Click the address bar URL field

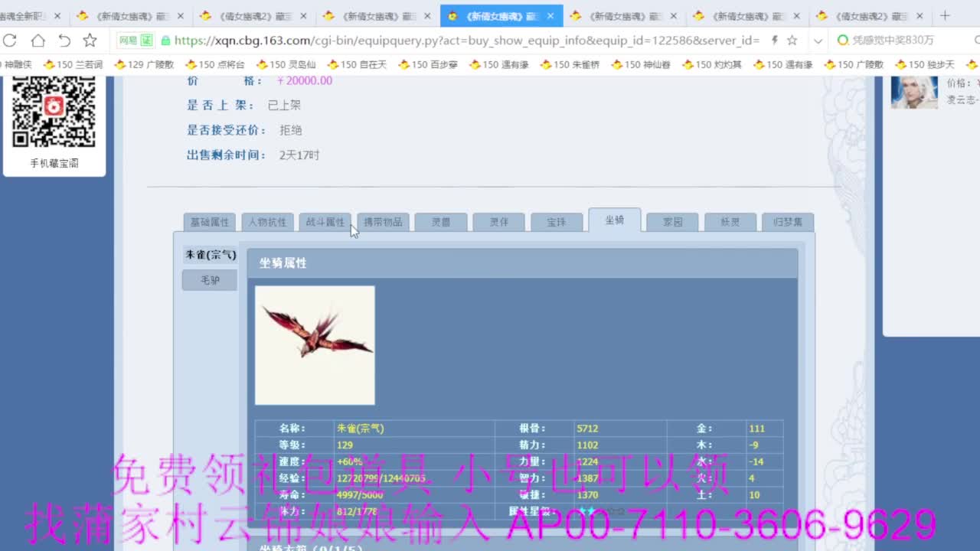point(467,41)
